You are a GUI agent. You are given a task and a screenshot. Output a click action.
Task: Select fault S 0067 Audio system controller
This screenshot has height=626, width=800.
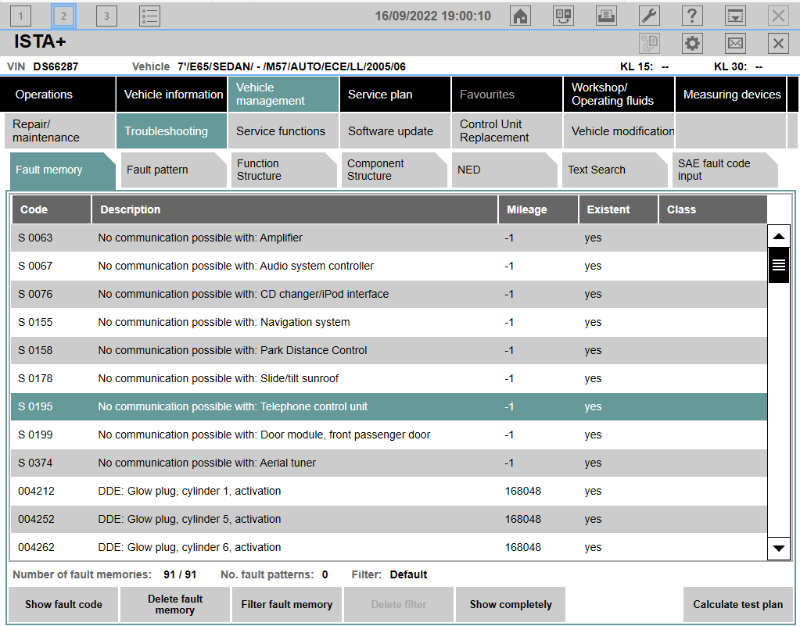[x=389, y=266]
